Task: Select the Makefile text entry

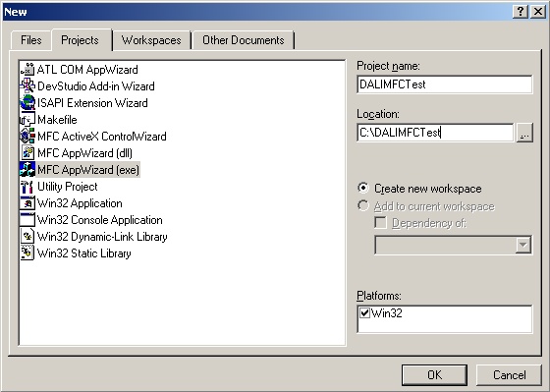Action: (x=57, y=120)
